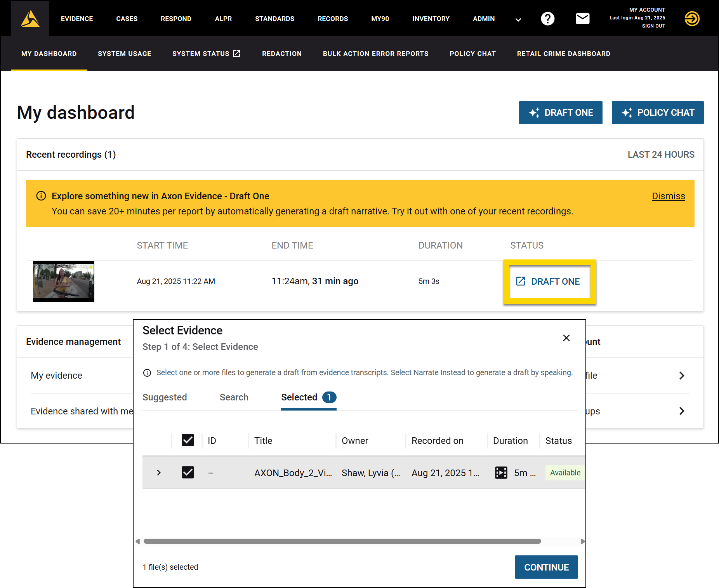Uncheck the AXON_Body_2 video row checkbox

(x=188, y=473)
